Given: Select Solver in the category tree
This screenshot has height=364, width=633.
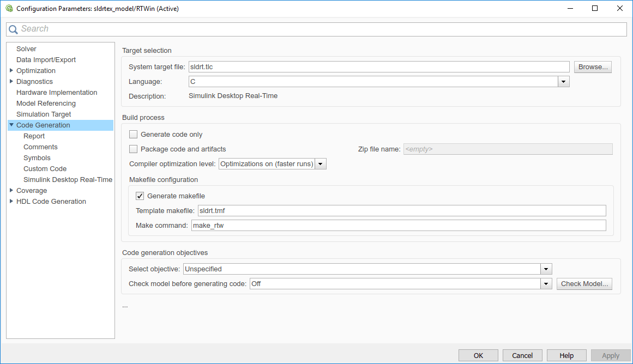Looking at the screenshot, I should click(x=26, y=49).
